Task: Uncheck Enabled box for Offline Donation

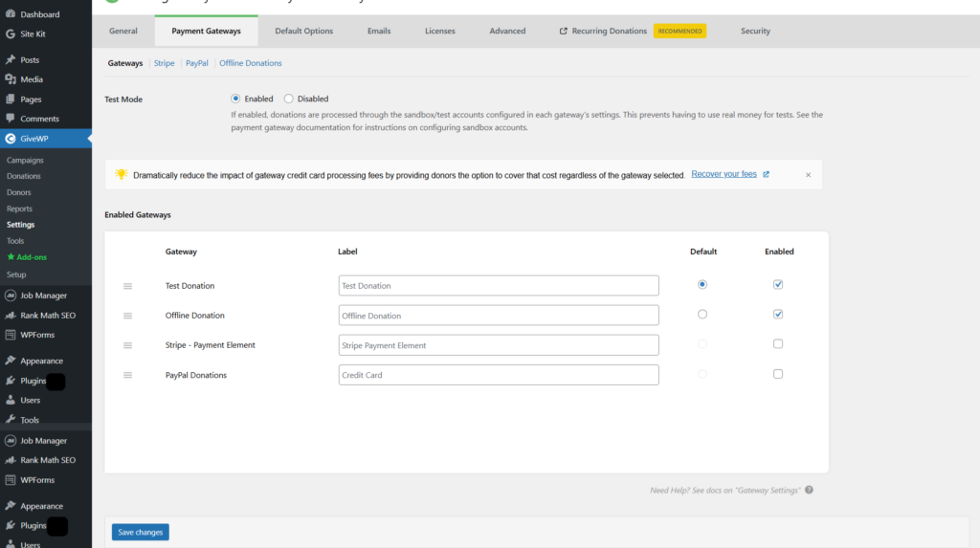Action: pos(778,315)
